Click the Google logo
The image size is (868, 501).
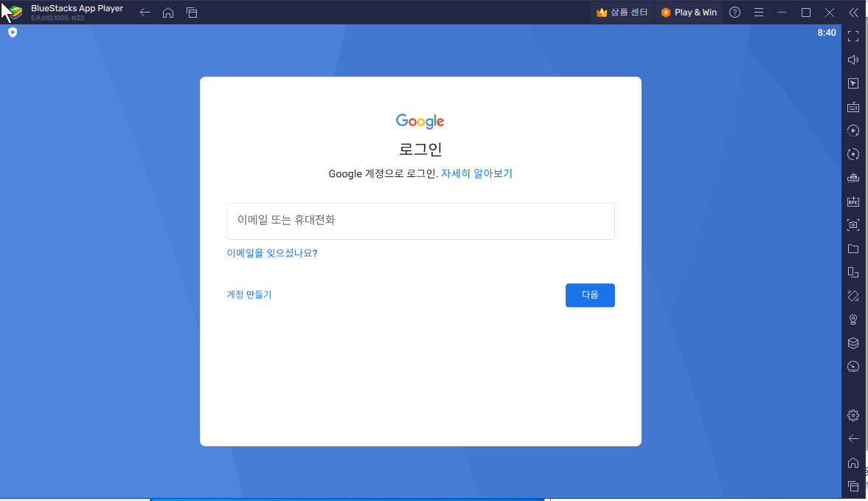420,121
